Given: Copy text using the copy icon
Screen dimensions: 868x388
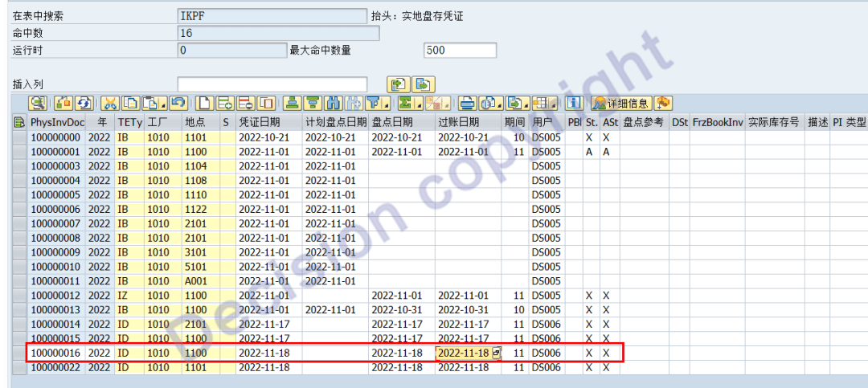Looking at the screenshot, I should [x=131, y=103].
